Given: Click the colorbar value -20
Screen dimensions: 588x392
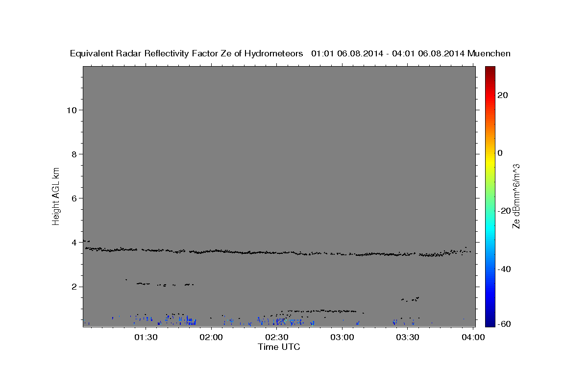Looking at the screenshot, I should [x=503, y=211].
